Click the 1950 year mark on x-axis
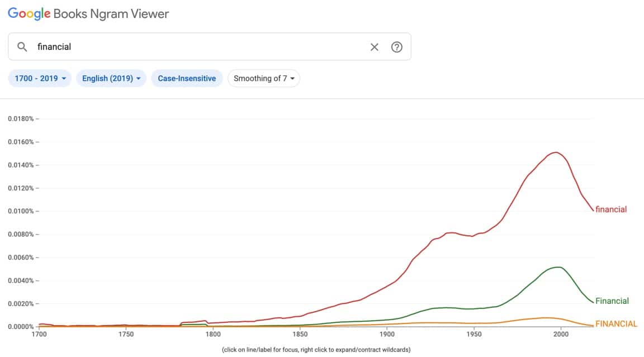Image resolution: width=644 pixels, height=357 pixels. pos(474,334)
